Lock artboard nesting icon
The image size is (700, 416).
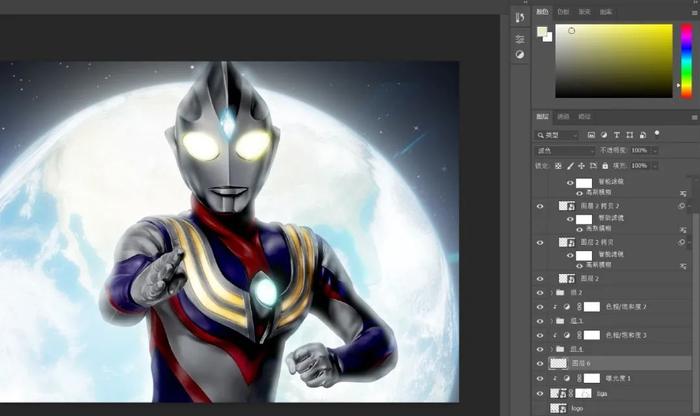coord(593,166)
